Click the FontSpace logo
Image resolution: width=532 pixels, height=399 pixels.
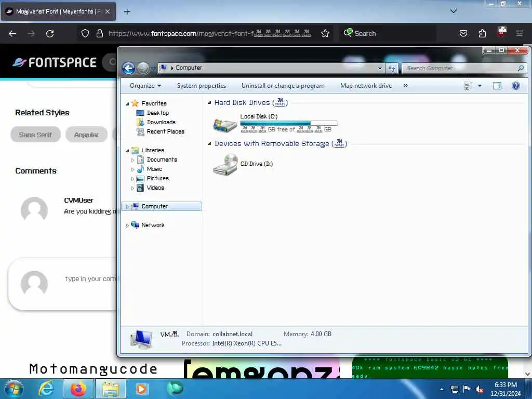click(54, 62)
